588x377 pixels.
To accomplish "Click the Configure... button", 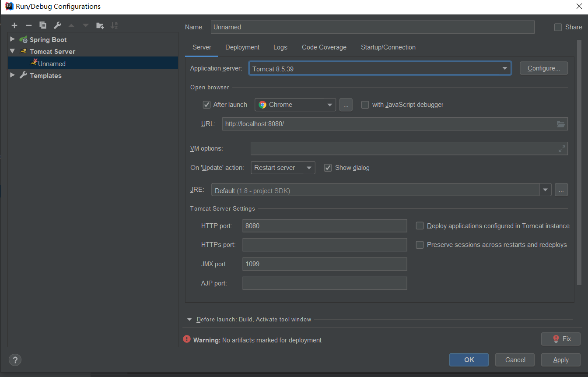I will click(544, 68).
